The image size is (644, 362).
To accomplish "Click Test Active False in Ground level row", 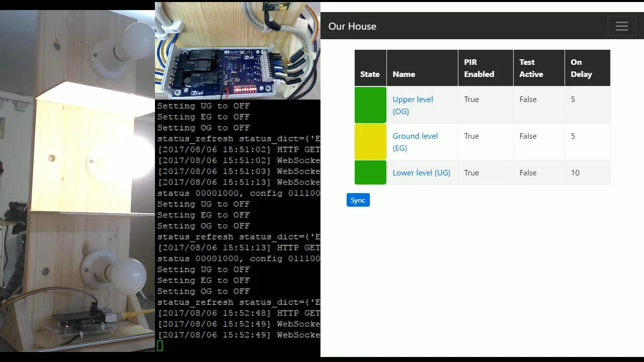I will [528, 136].
